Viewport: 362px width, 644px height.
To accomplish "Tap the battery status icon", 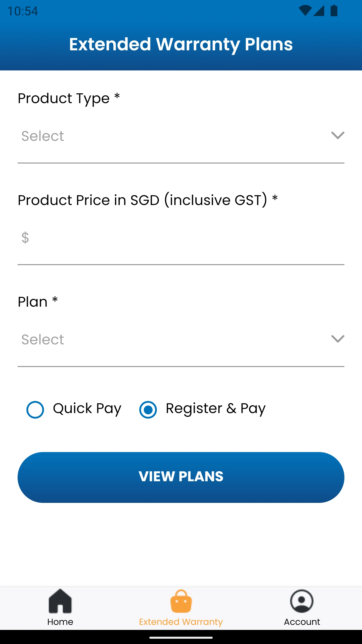I will (334, 11).
